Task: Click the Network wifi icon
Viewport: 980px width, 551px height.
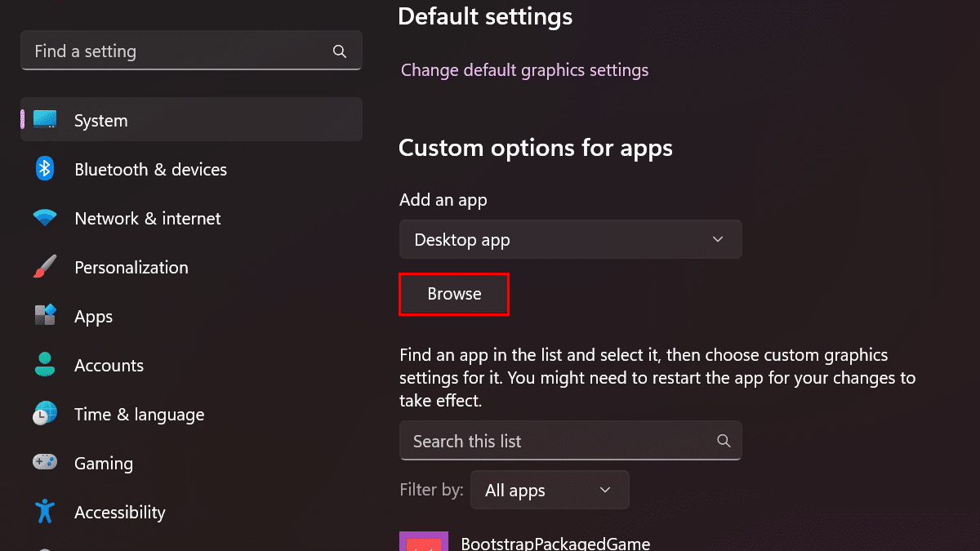Action: tap(45, 218)
